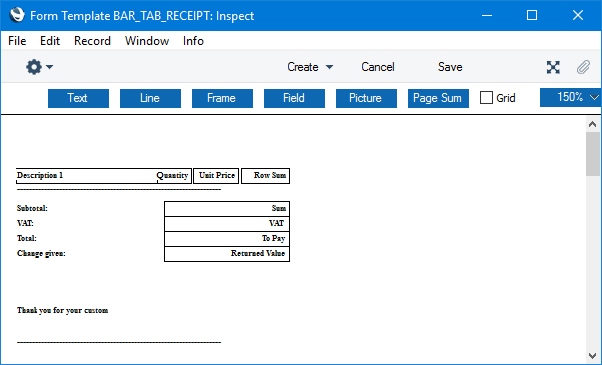Viewport: 602px width, 365px height.
Task: Select the Picture tool
Action: pyautogui.click(x=366, y=98)
